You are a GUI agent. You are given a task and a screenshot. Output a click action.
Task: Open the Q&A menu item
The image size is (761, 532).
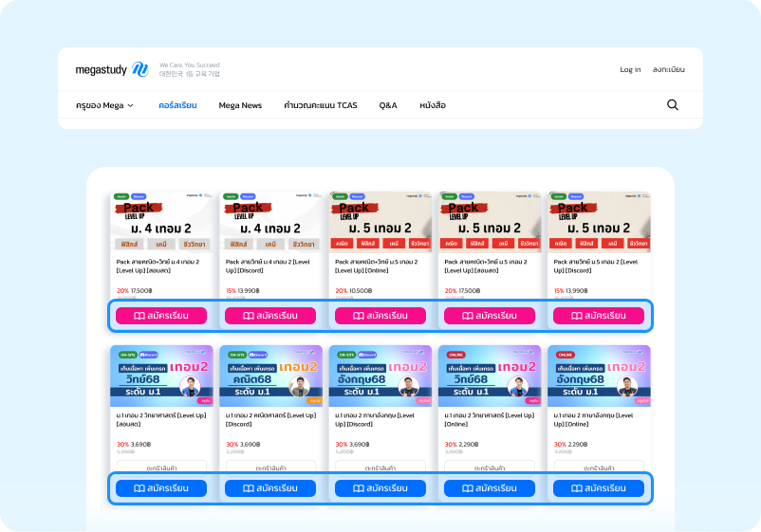pyautogui.click(x=388, y=105)
